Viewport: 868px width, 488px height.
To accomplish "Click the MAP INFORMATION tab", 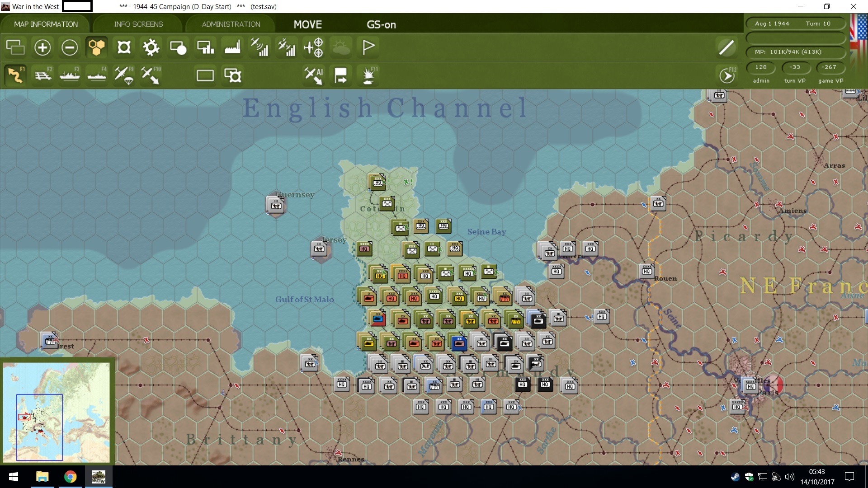I will click(46, 24).
